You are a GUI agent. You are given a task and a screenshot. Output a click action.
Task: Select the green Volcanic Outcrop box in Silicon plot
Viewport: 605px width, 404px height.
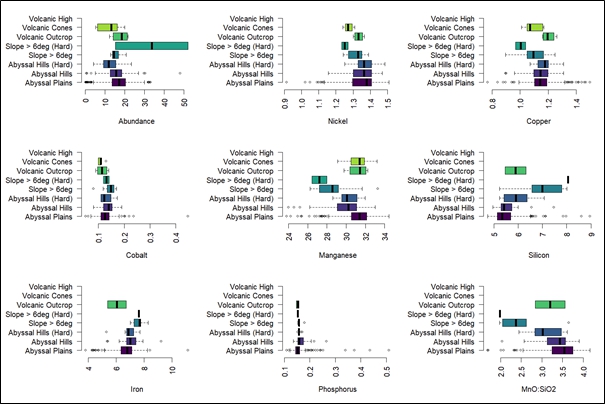click(516, 170)
